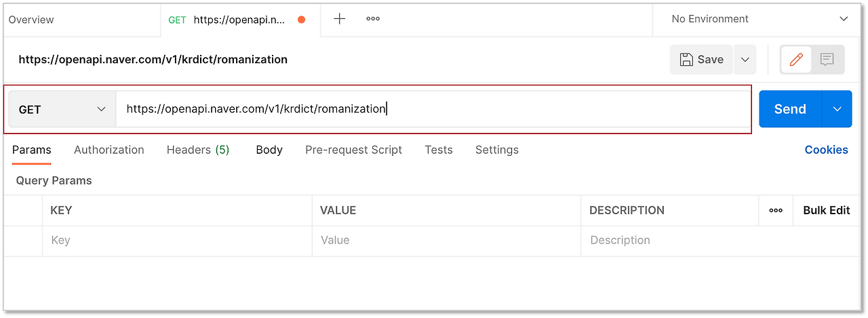Open the Headers (5) tab
The height and width of the screenshot is (318, 868).
tap(198, 150)
